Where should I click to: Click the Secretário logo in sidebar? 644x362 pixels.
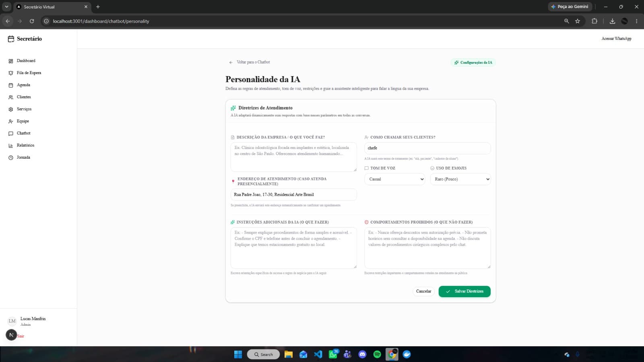(x=25, y=39)
